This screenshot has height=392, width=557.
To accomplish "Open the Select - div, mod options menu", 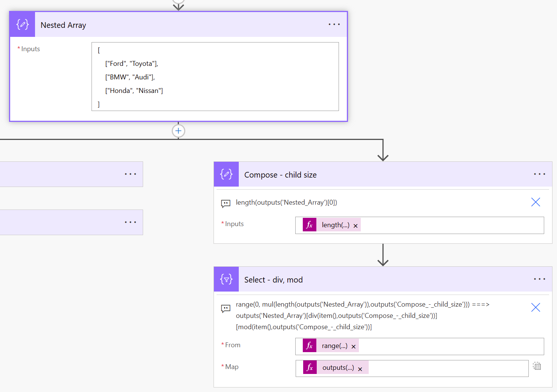I will [x=540, y=279].
